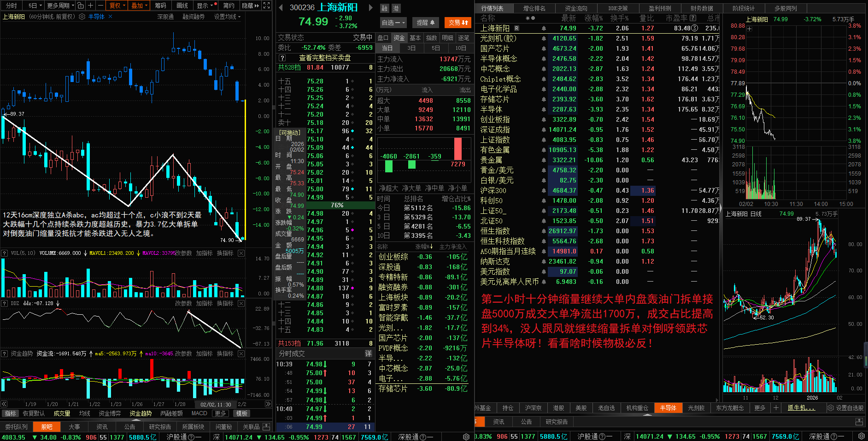Image resolution: width=868 pixels, height=441 pixels.
Task: Go to next stock with right arrow
Action: point(371,7)
